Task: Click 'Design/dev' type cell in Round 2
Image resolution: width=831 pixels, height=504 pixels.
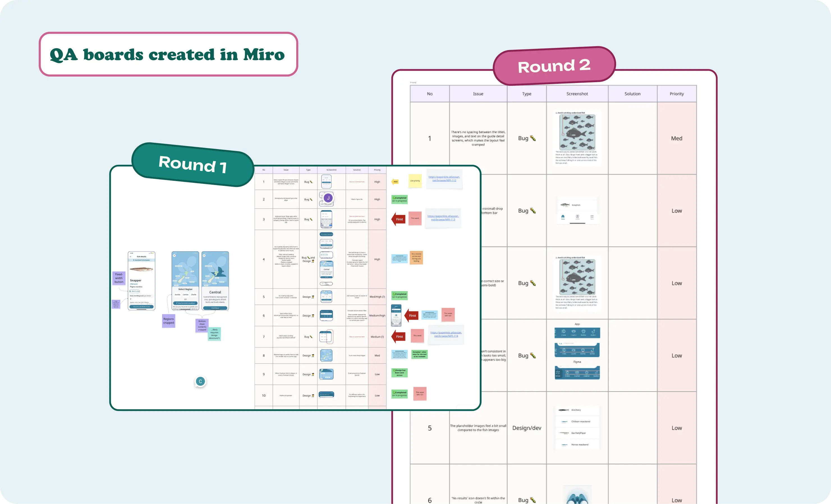Action: 526,428
